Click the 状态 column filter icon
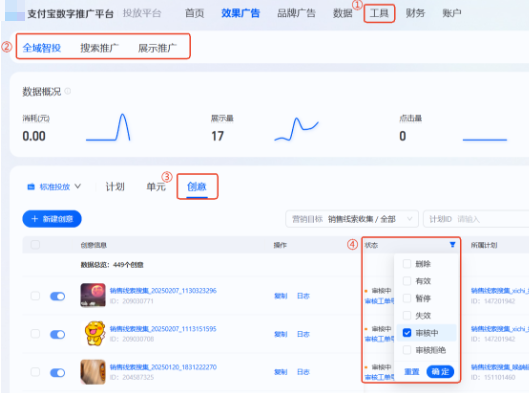529x393 pixels. [x=452, y=245]
